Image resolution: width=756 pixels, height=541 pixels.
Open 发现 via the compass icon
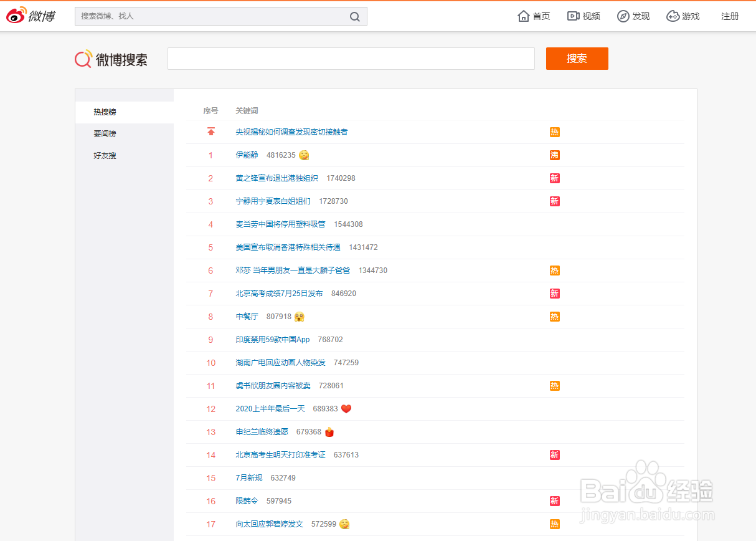(623, 16)
